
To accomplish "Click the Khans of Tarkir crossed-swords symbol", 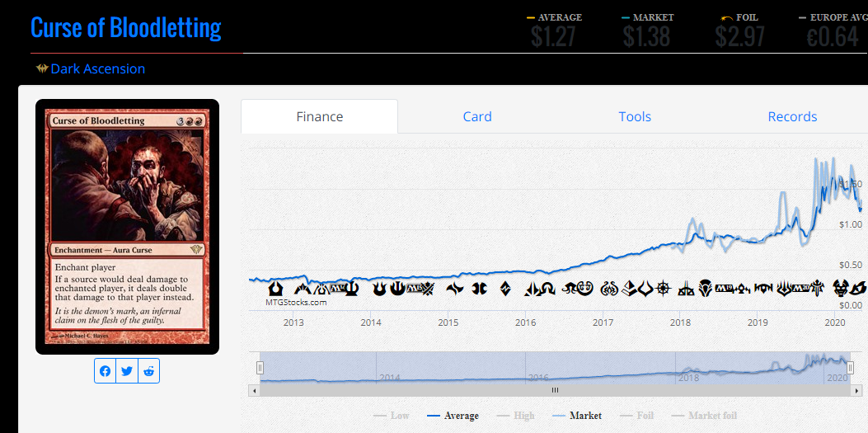I will click(x=429, y=289).
